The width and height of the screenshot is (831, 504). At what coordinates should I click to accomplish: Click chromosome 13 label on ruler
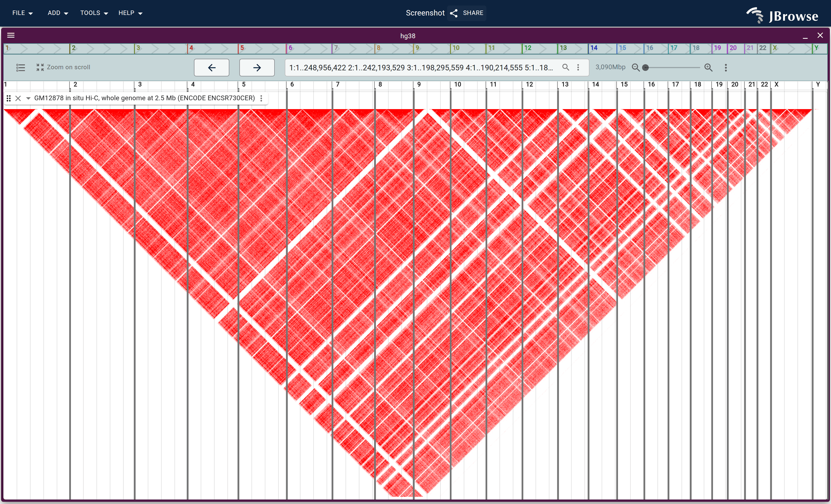tap(565, 84)
